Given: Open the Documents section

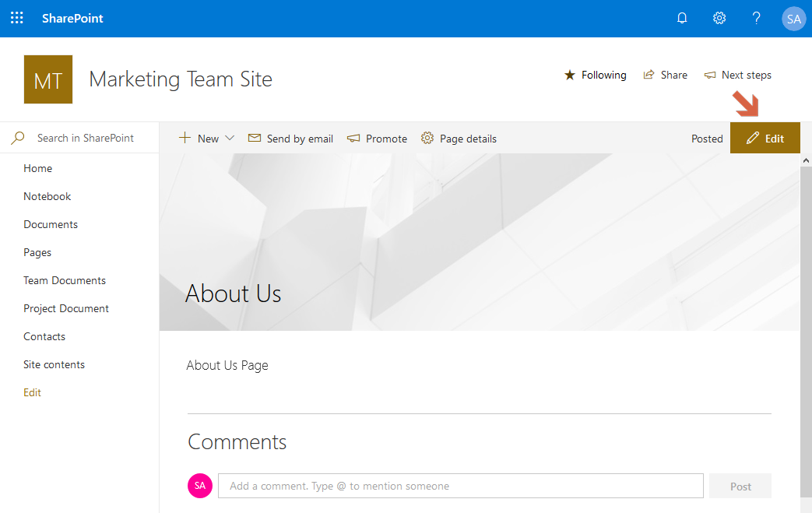Looking at the screenshot, I should pyautogui.click(x=50, y=224).
